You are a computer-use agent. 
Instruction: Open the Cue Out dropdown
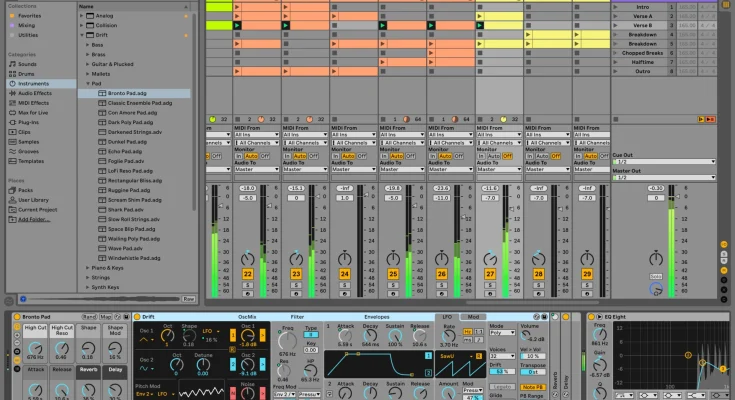pyautogui.click(x=663, y=163)
